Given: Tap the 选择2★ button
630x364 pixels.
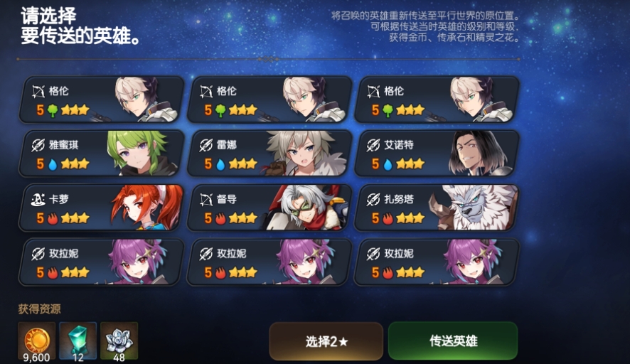Looking at the screenshot, I should [326, 341].
